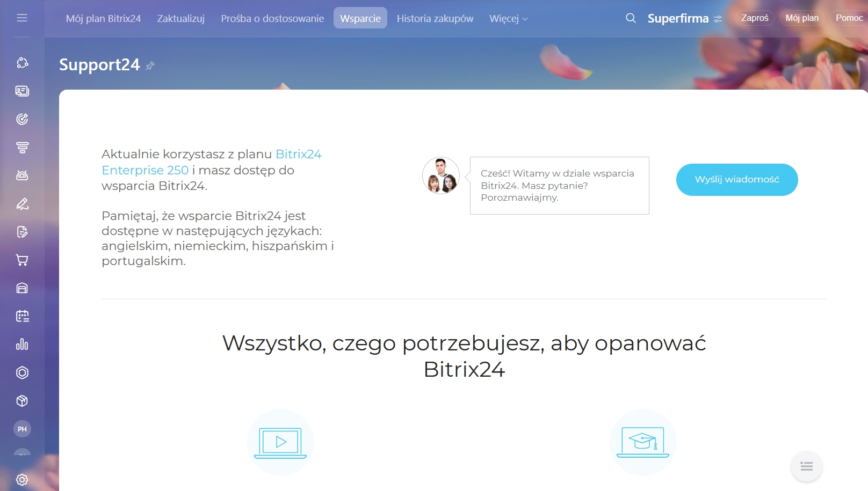
Task: Open the collaboration icon in the sidebar
Action: tap(22, 63)
